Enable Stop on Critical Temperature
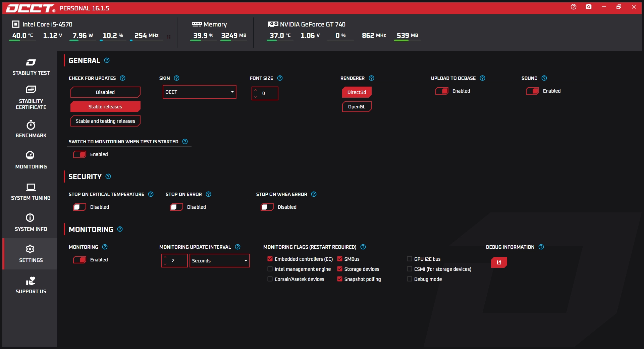The height and width of the screenshot is (349, 644). click(x=79, y=207)
